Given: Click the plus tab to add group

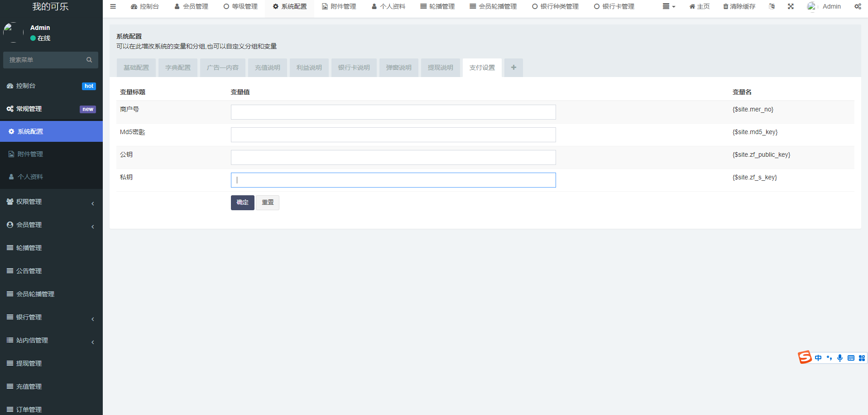Looking at the screenshot, I should pos(513,68).
